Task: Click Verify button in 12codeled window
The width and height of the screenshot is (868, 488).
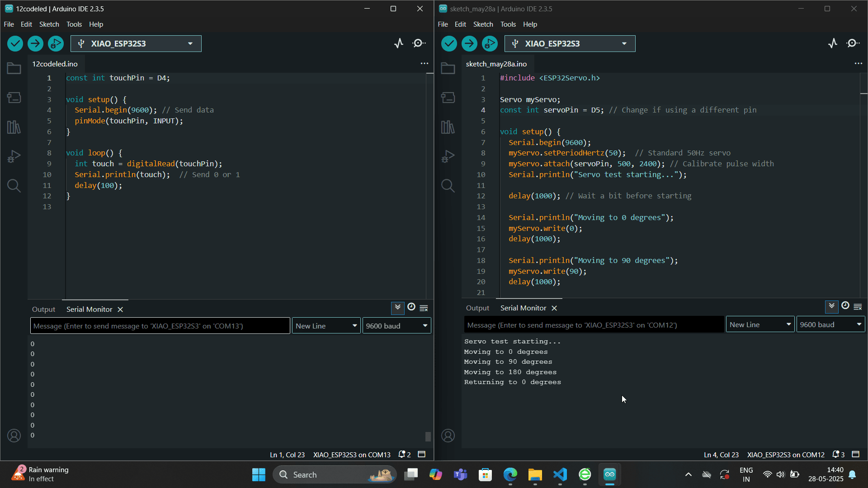Action: click(x=15, y=43)
